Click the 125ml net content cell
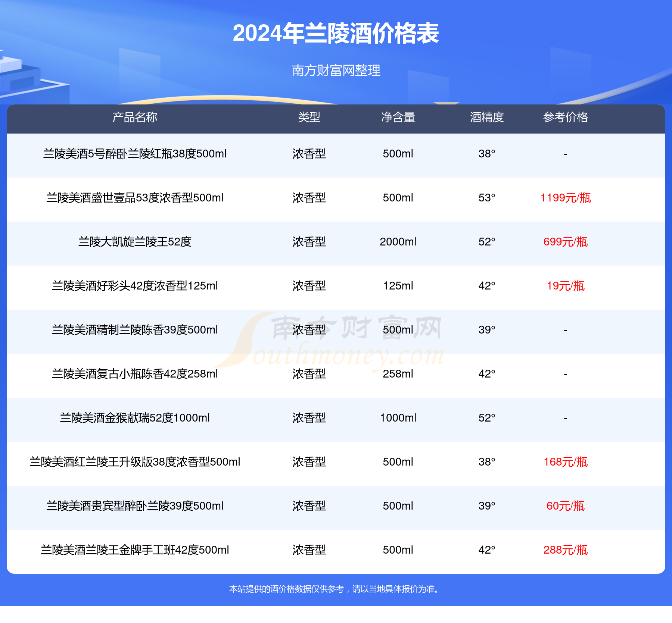 click(x=398, y=286)
